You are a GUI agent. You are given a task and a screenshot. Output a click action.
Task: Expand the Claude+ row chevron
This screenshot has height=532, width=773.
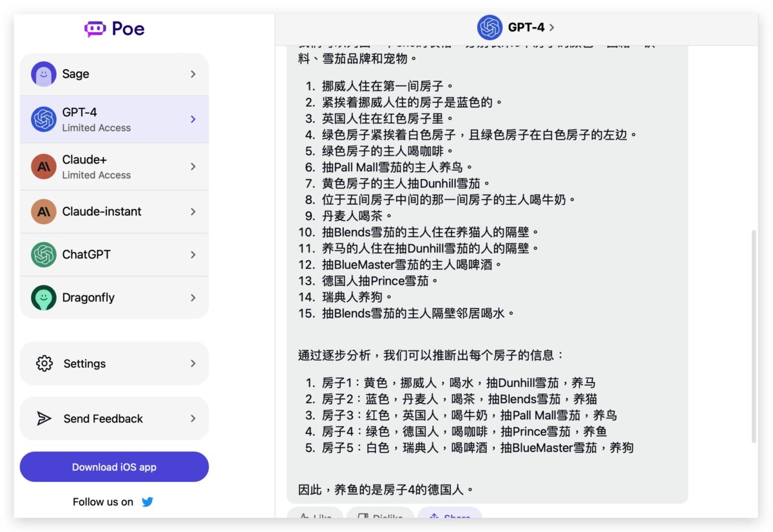coord(193,166)
